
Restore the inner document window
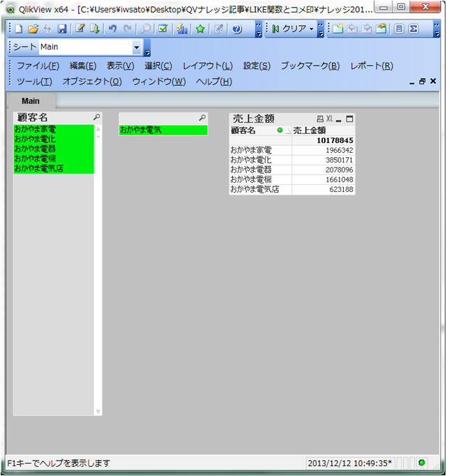(x=422, y=82)
